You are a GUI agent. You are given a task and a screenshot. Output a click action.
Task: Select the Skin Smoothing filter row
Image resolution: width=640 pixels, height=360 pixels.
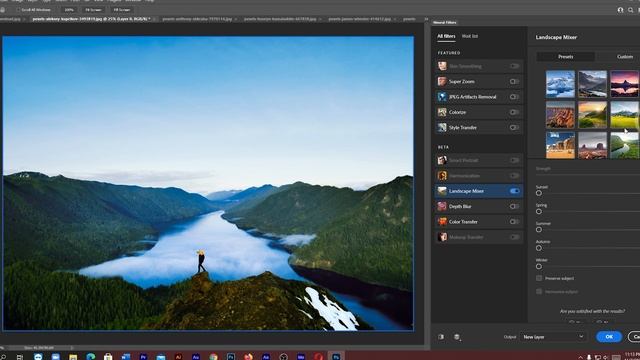pyautogui.click(x=478, y=66)
